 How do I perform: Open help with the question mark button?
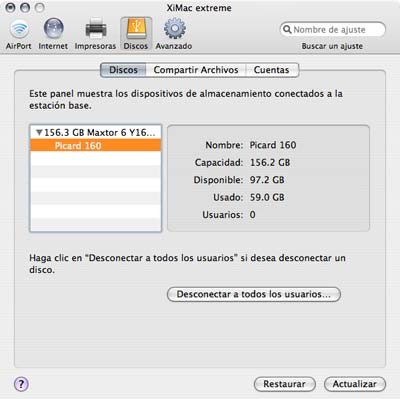tap(21, 384)
